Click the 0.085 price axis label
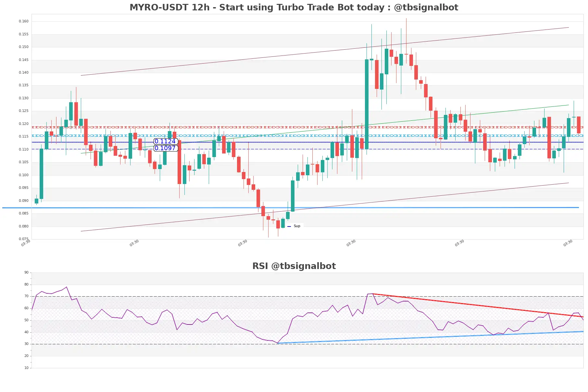This screenshot has height=392, width=588. tap(24, 213)
